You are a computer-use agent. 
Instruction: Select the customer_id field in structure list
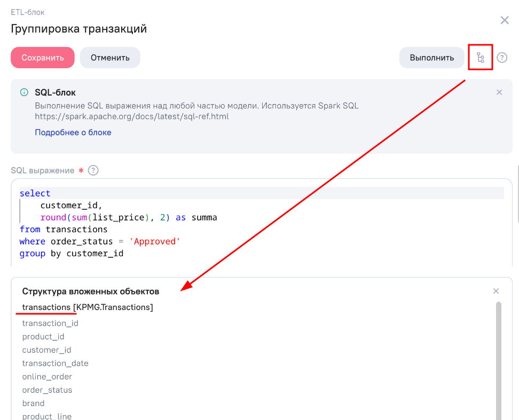pos(46,350)
